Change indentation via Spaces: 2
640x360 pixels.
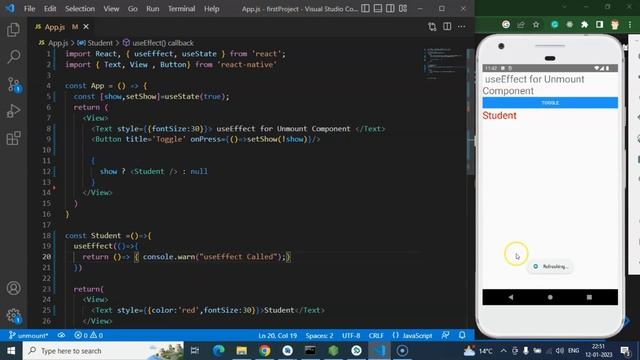[x=319, y=336]
